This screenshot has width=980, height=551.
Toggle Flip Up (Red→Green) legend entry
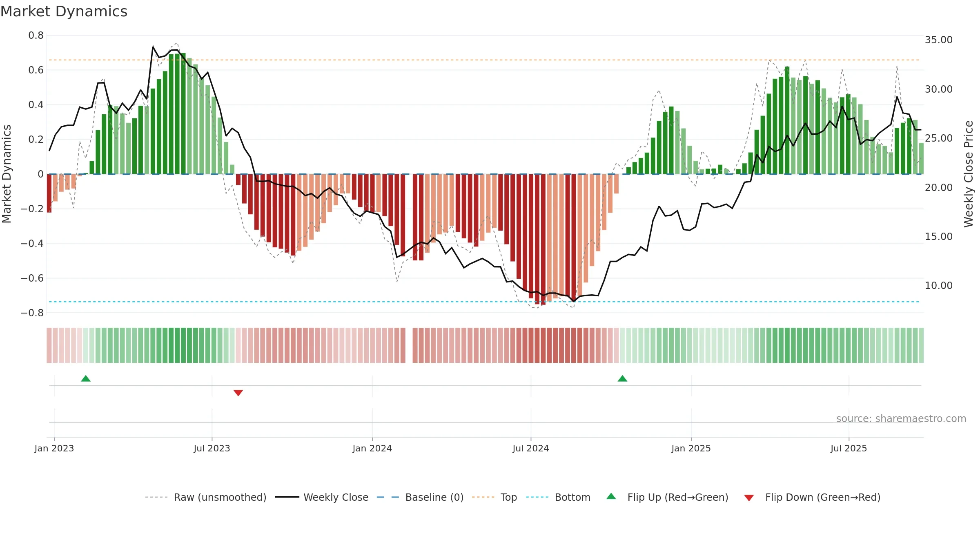tap(667, 497)
